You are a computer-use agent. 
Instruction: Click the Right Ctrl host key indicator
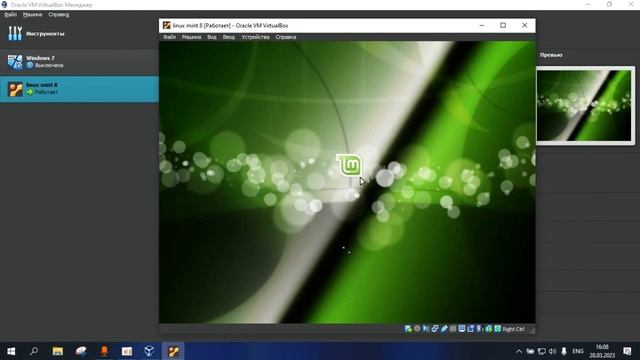click(x=513, y=329)
